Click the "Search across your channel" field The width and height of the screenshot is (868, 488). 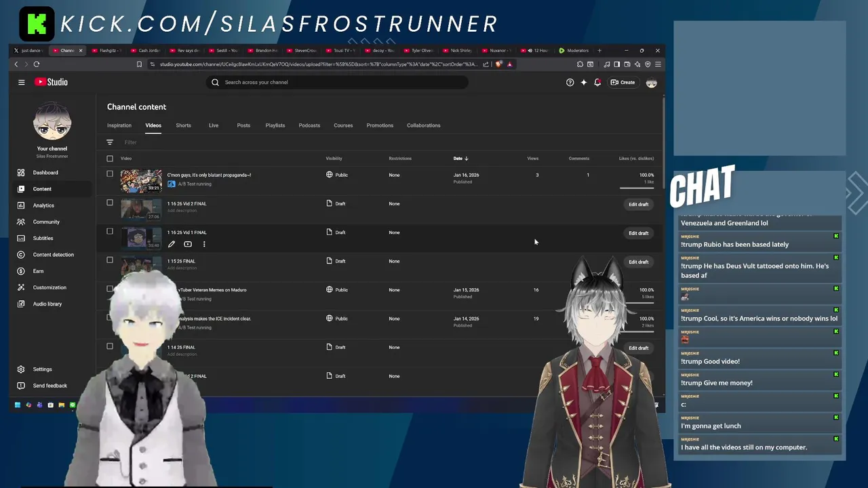tap(337, 82)
